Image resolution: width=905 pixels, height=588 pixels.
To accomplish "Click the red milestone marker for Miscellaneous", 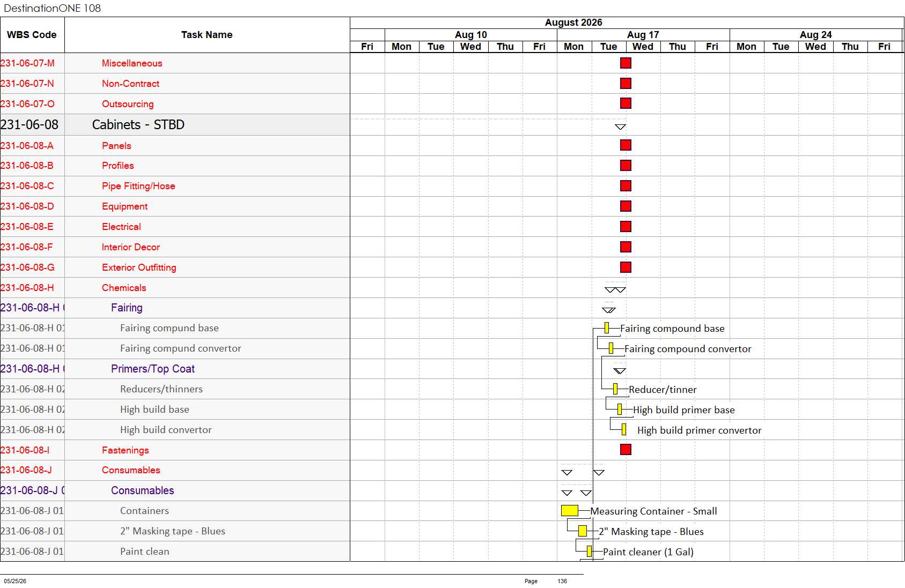I will (x=626, y=63).
